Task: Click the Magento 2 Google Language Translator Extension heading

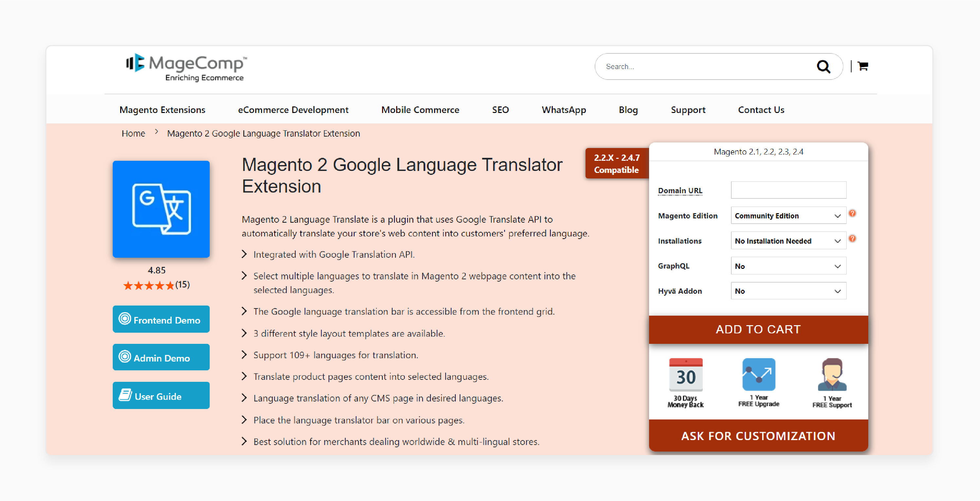Action: point(402,176)
